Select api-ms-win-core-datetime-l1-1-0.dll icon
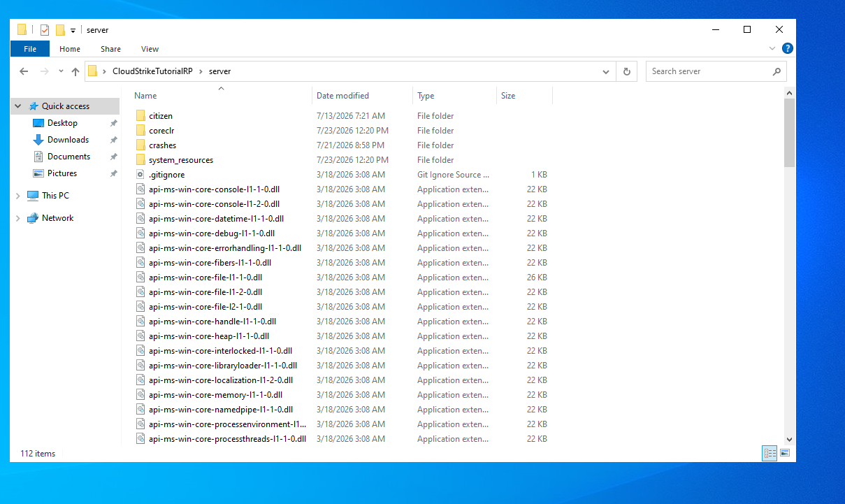 coord(140,219)
